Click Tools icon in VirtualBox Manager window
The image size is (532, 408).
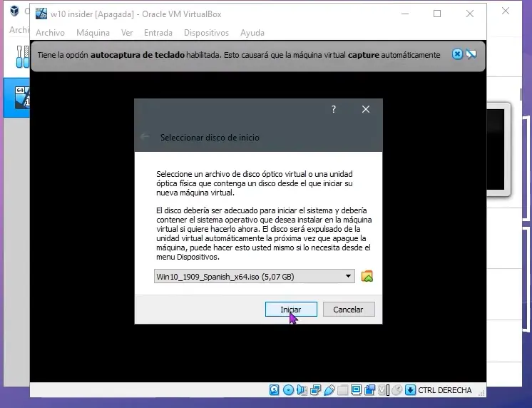[x=23, y=56]
